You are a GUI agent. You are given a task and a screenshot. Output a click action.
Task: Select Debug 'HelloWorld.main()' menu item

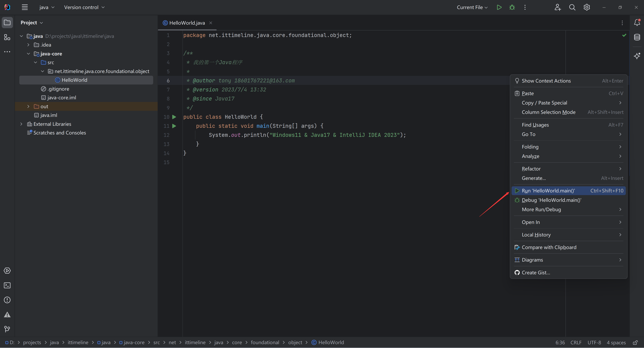[x=569, y=200]
